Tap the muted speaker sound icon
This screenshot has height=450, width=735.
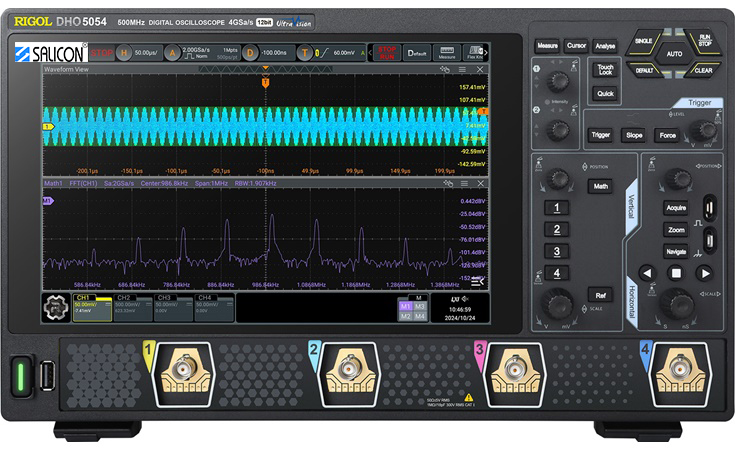(x=465, y=299)
